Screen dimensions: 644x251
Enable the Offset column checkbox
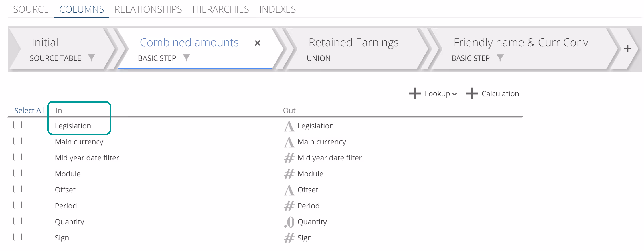[x=18, y=189]
